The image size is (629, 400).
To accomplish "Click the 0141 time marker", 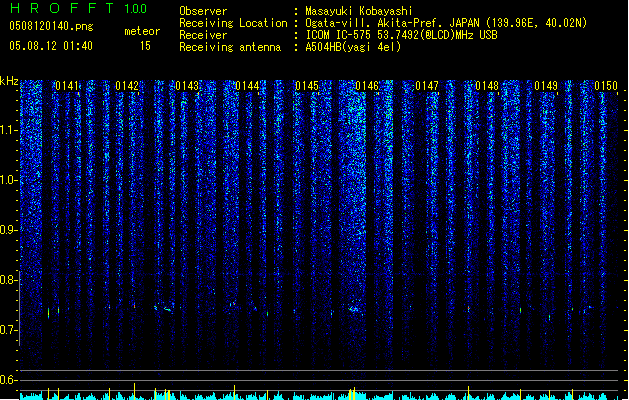I will point(67,86).
